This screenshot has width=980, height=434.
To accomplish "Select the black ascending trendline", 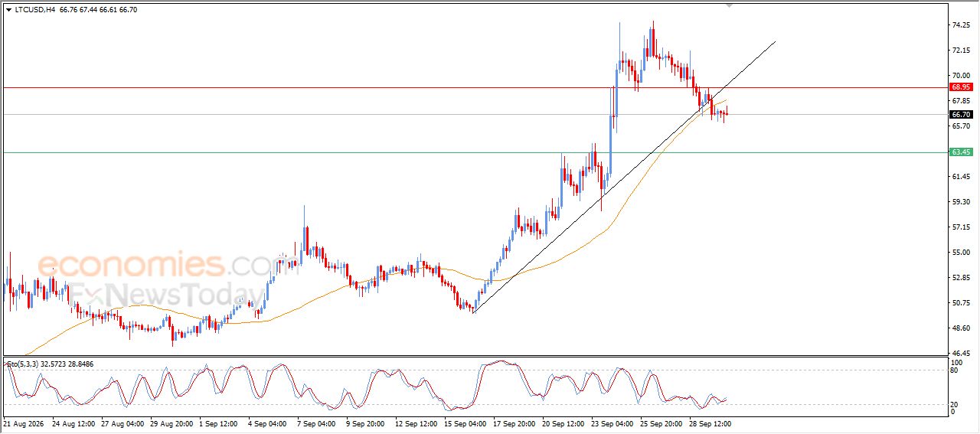I will [x=624, y=177].
